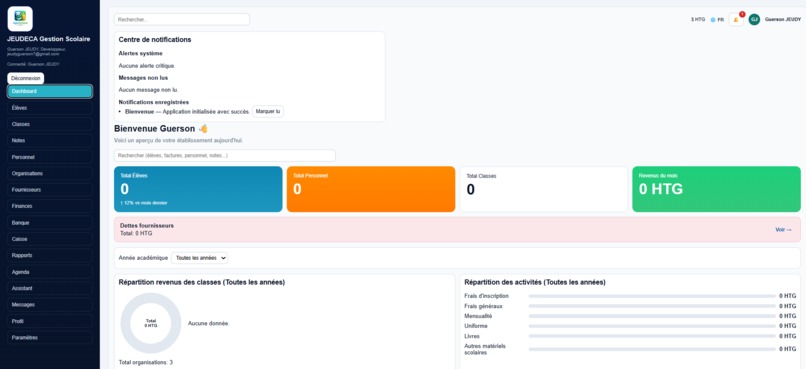The height and width of the screenshot is (369, 806).
Task: Click the 'Connecté: Guerson JEUDY' sidebar text
Action: (33, 64)
